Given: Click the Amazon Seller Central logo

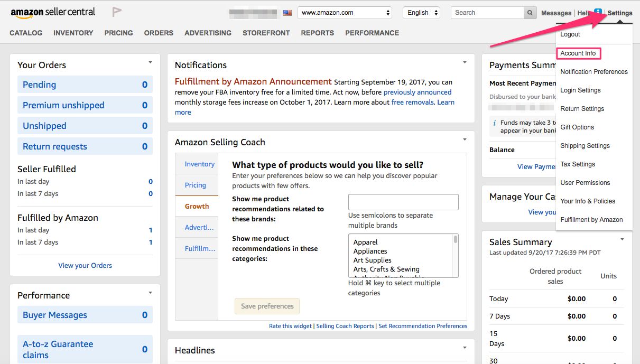Looking at the screenshot, I should pos(53,12).
